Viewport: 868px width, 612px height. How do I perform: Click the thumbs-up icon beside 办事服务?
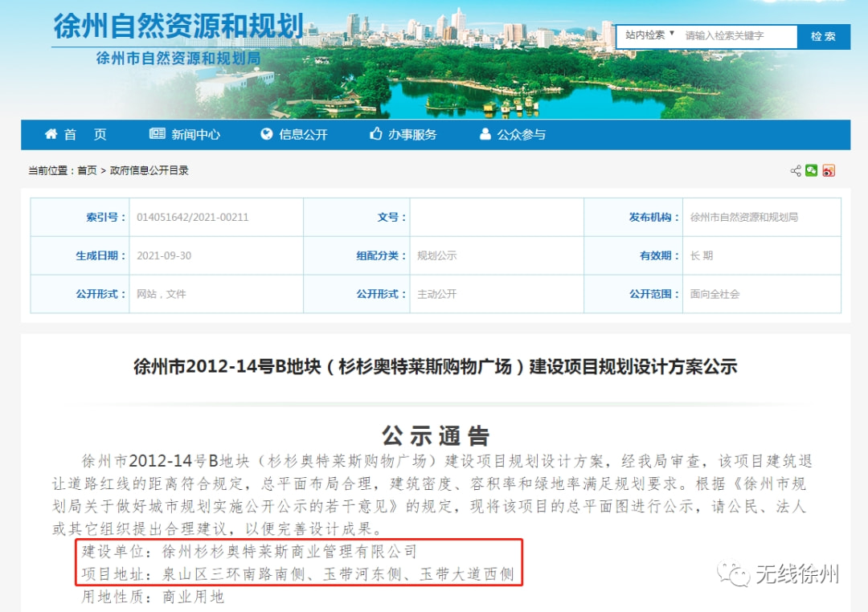375,134
